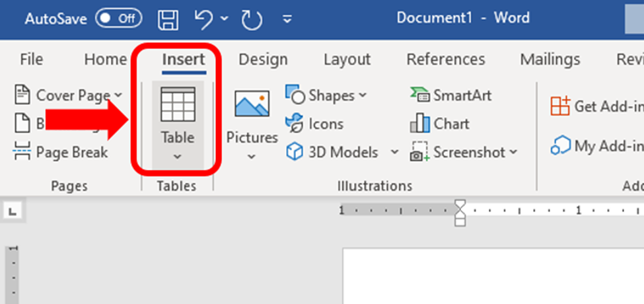
Task: Insert a Page Break
Action: (x=60, y=152)
